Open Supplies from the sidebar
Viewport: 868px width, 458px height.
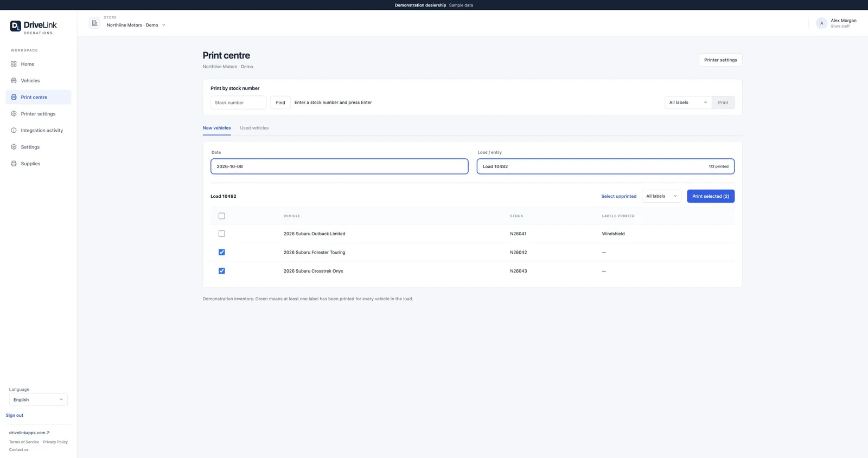coord(39,164)
